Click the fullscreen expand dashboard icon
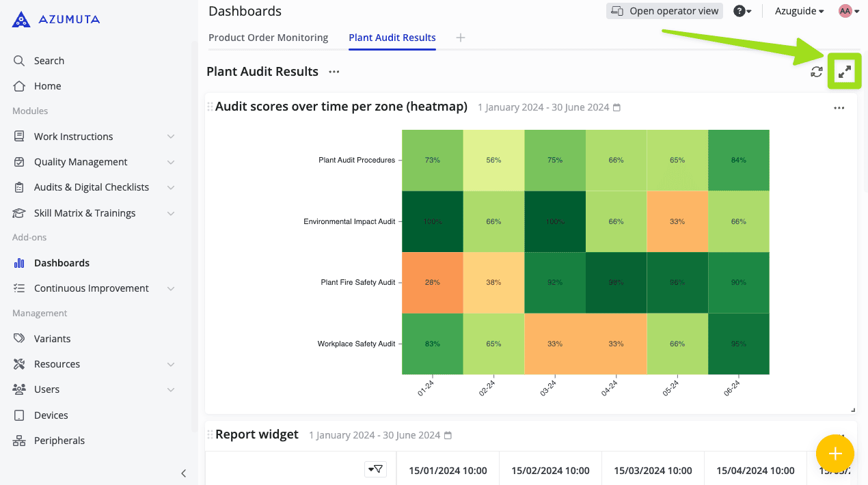Screen dimensions: 868x485 click(x=845, y=72)
